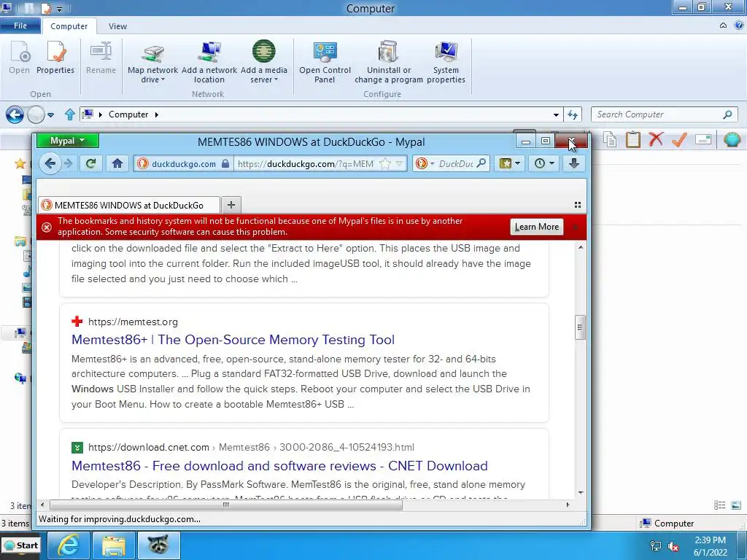Expand Map network drive dropdown arrow
Image resolution: width=747 pixels, height=560 pixels.
[163, 80]
